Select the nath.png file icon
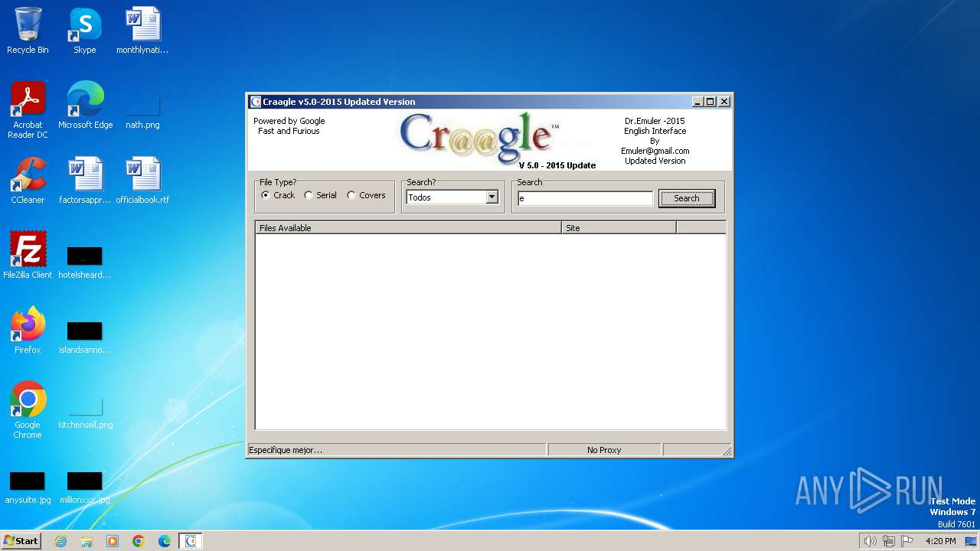The height and width of the screenshot is (551, 980). [142, 111]
